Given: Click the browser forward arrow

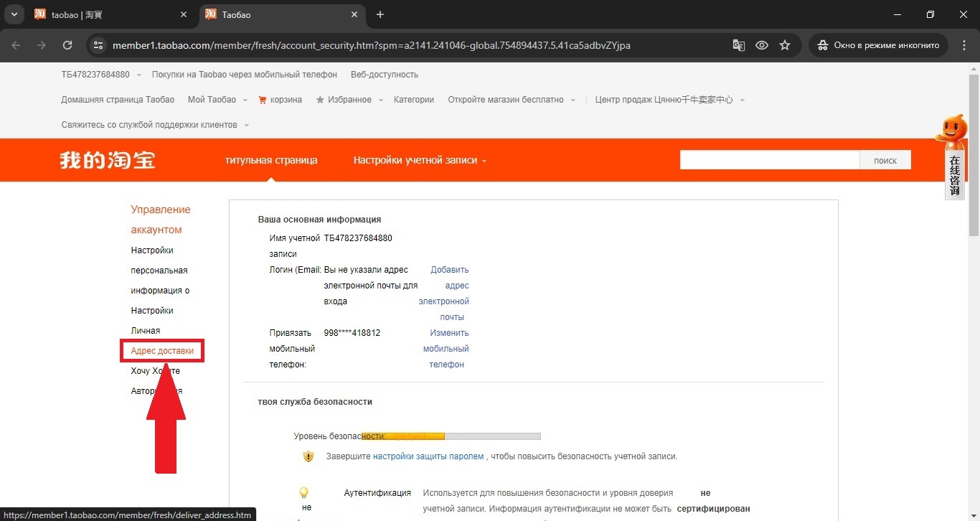Looking at the screenshot, I should coord(42,45).
